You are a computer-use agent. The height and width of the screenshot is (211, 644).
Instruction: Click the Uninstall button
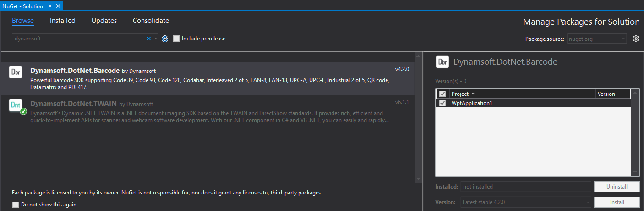coord(617,187)
